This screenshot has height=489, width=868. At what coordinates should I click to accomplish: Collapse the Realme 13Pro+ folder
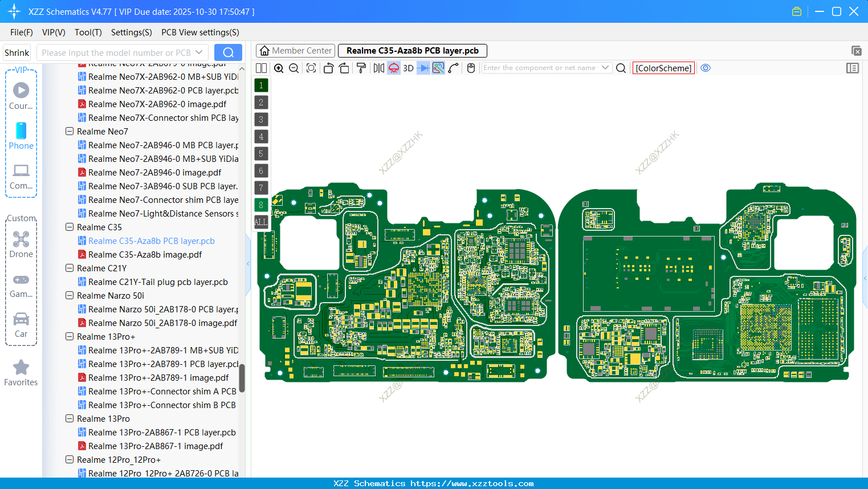(70, 336)
